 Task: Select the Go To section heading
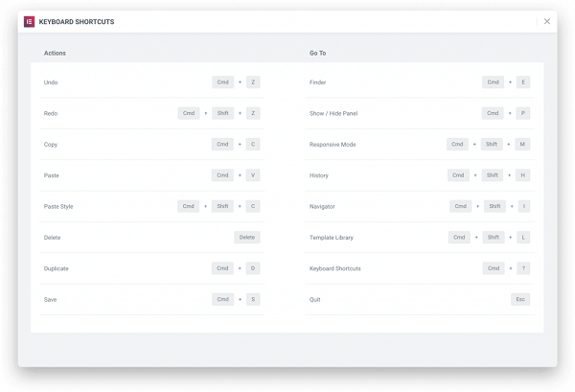[x=317, y=53]
